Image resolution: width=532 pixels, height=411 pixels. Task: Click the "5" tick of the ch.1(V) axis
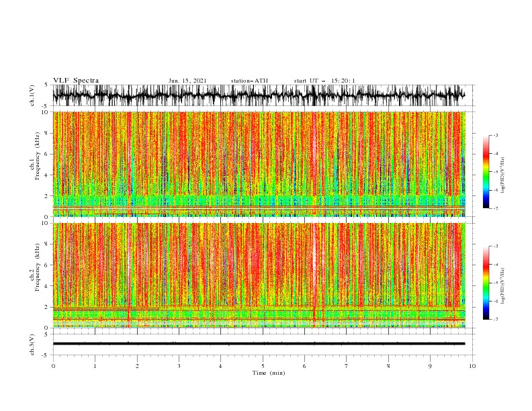(46, 85)
